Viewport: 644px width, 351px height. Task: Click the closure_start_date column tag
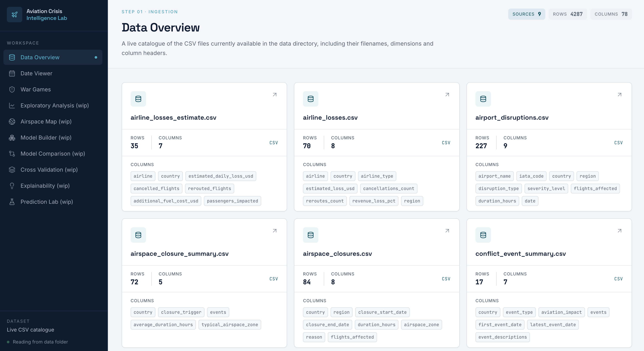coord(382,312)
